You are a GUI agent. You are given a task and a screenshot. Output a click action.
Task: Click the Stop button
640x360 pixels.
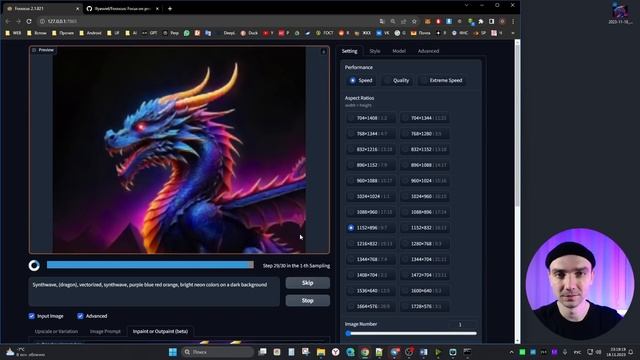click(x=307, y=300)
